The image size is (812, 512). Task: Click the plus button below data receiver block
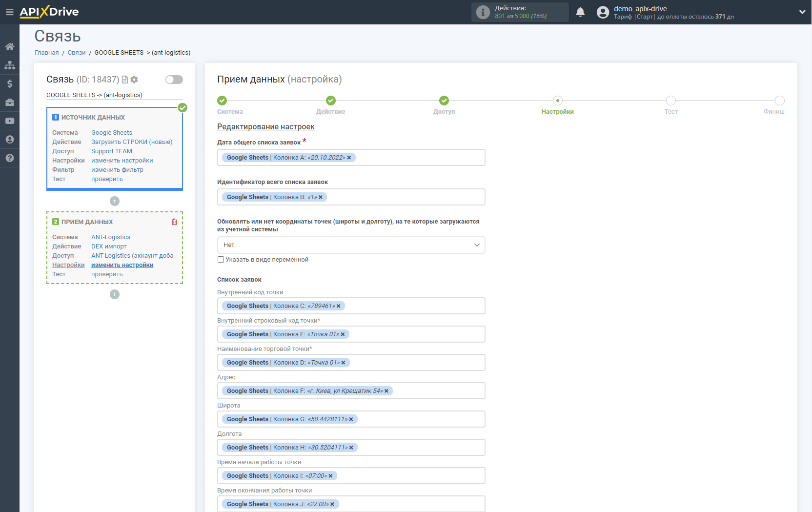pos(115,294)
